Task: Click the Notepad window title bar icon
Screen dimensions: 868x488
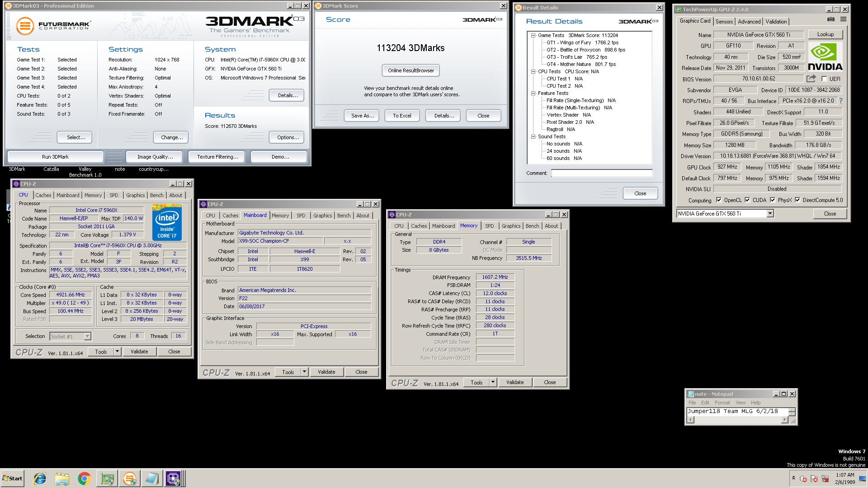Action: 690,394
